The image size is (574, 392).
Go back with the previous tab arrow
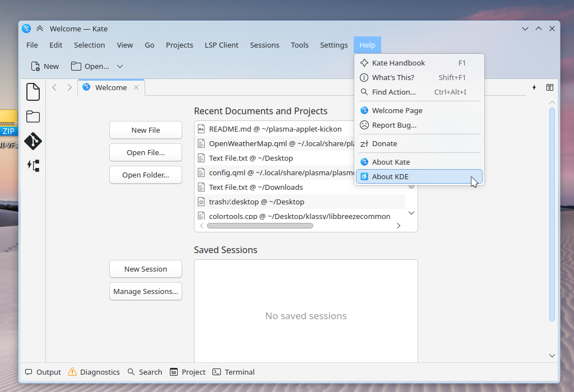54,87
